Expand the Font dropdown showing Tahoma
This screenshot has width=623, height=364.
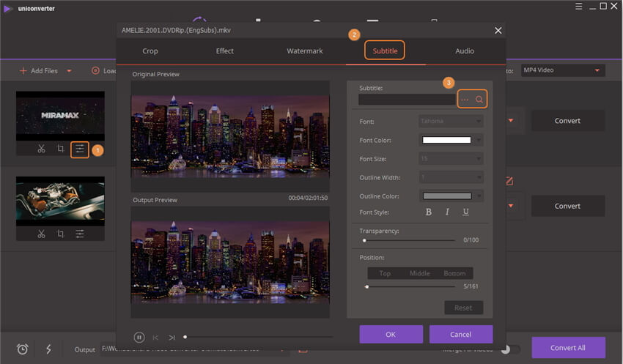[x=451, y=121]
